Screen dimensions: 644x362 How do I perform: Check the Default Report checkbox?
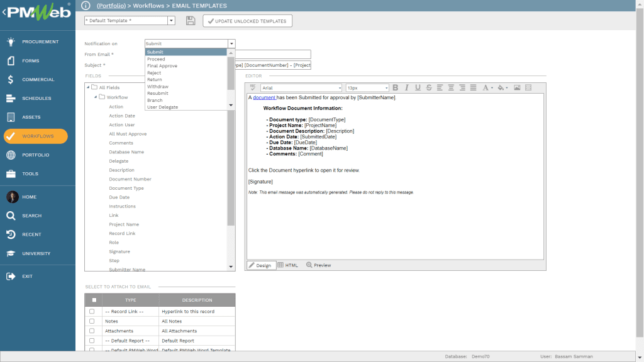(92, 341)
